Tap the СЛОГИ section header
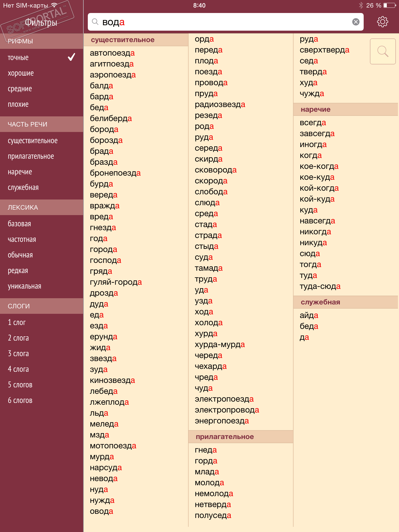Image resolution: width=399 pixels, height=532 pixels. tap(42, 306)
